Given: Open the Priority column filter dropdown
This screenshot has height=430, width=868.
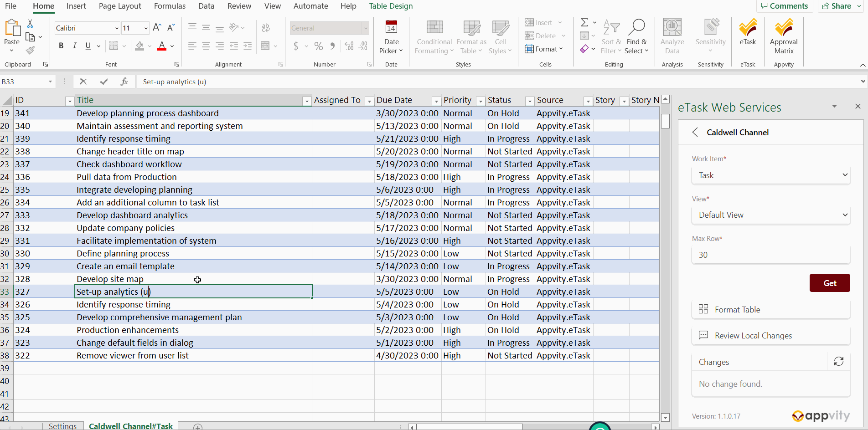Looking at the screenshot, I should pos(480,101).
